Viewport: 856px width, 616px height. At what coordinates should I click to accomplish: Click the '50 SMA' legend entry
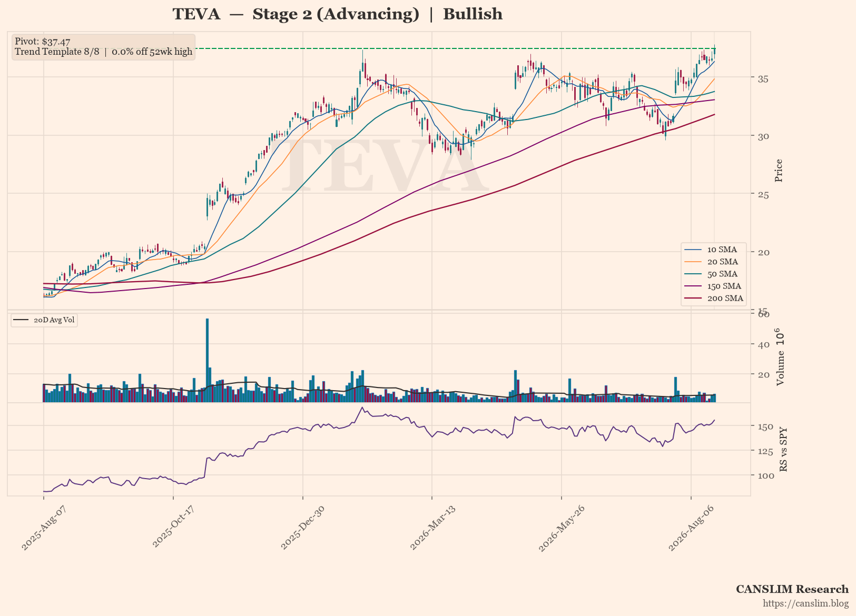(713, 274)
